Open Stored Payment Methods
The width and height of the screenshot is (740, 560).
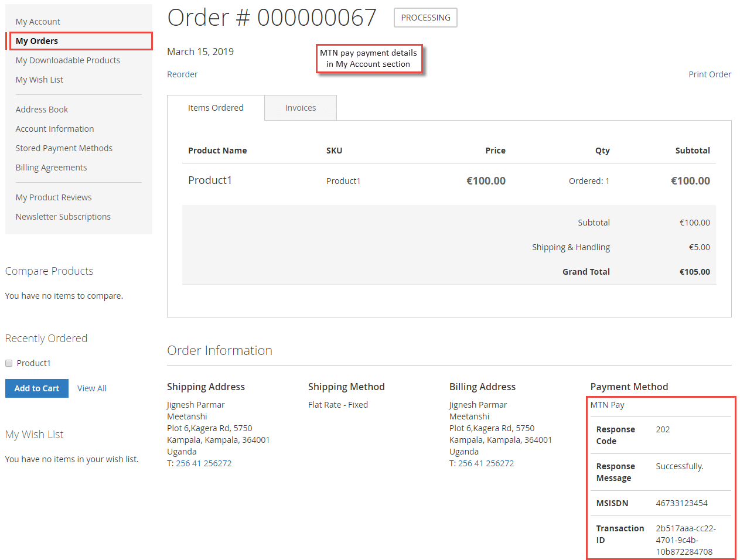(x=64, y=148)
